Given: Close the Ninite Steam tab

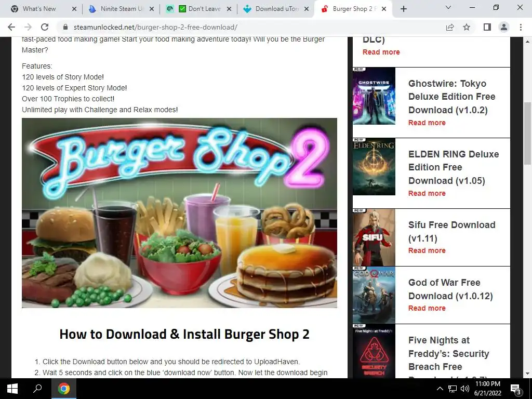Looking at the screenshot, I should tap(152, 9).
